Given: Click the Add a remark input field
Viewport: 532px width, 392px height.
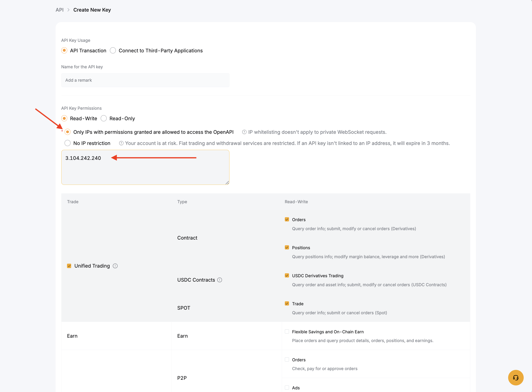Looking at the screenshot, I should click(145, 80).
